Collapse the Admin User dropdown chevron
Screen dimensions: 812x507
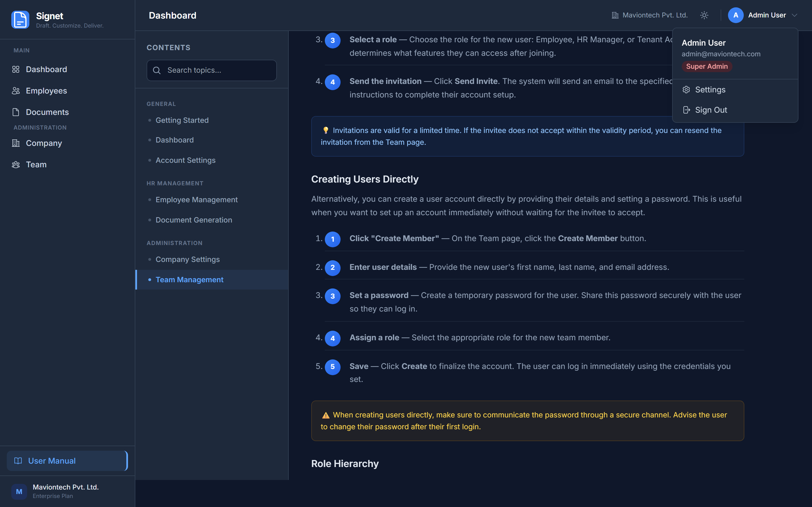point(794,15)
